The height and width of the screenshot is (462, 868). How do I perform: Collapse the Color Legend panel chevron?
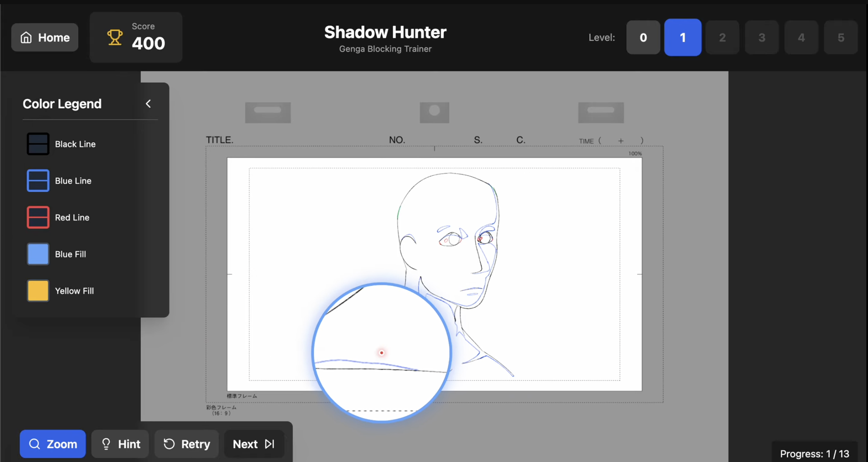pyautogui.click(x=148, y=103)
